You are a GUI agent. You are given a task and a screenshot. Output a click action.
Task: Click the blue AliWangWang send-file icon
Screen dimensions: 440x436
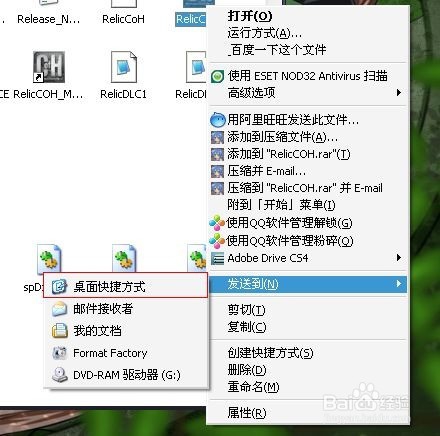point(218,120)
